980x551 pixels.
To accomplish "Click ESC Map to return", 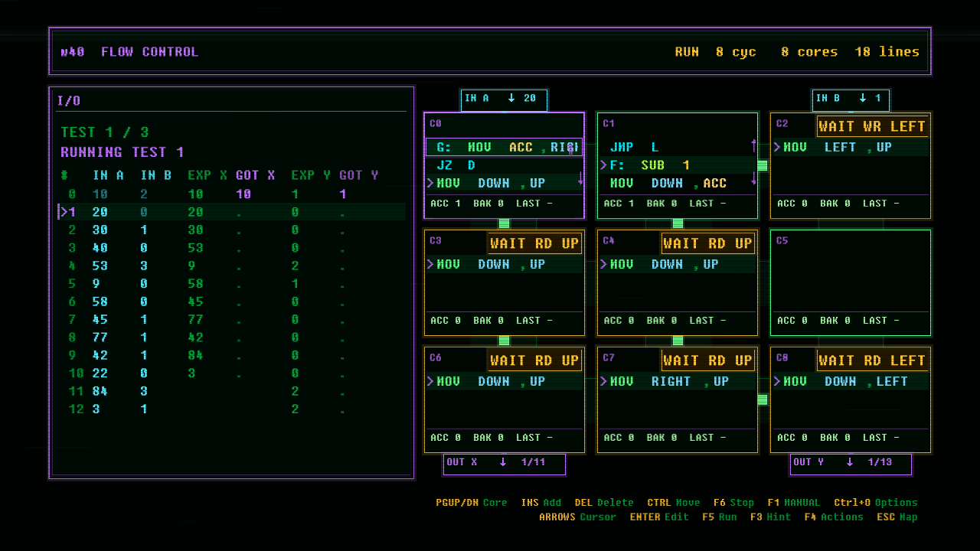I will [x=897, y=517].
